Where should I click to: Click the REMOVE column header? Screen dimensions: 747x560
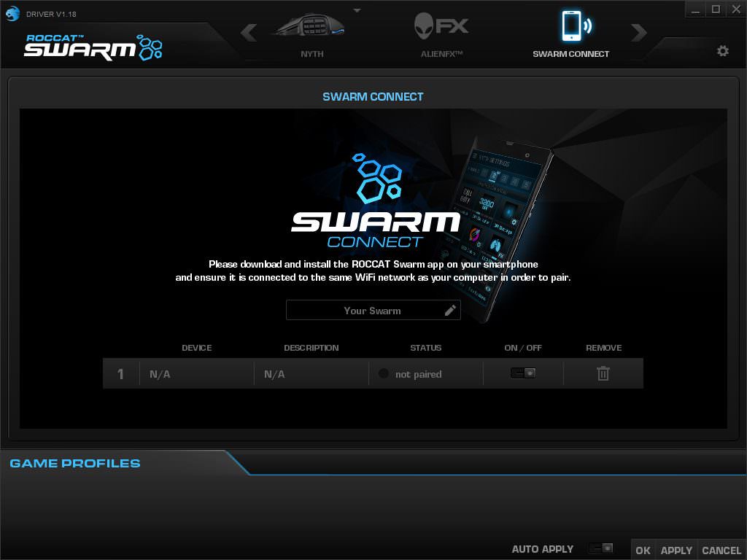(603, 348)
